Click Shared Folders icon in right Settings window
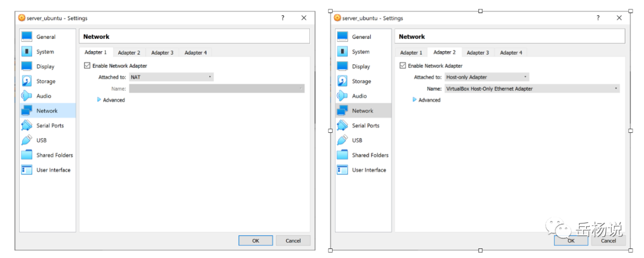Image resolution: width=644 pixels, height=258 pixels. pos(342,155)
